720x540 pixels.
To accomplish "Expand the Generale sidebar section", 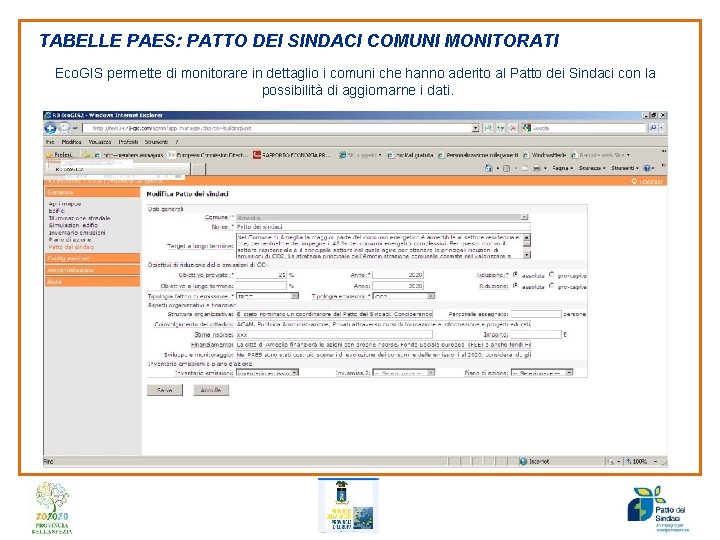I will pyautogui.click(x=93, y=192).
